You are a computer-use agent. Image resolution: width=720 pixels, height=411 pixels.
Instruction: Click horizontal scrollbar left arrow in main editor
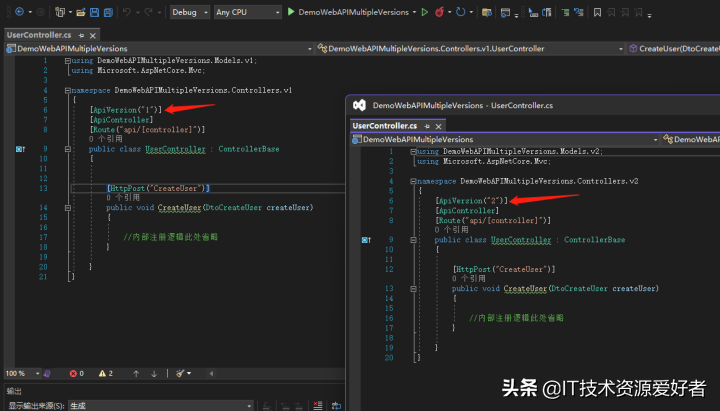tap(211, 374)
